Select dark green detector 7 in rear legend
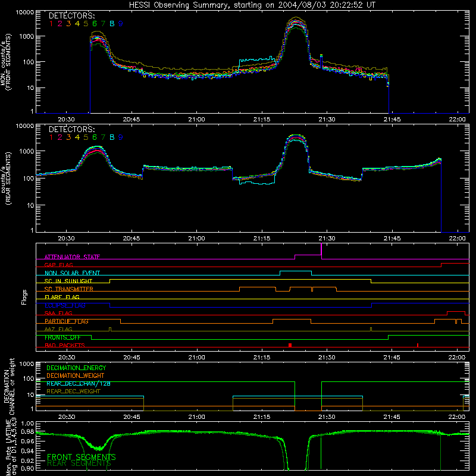476x476 pixels. [103, 137]
